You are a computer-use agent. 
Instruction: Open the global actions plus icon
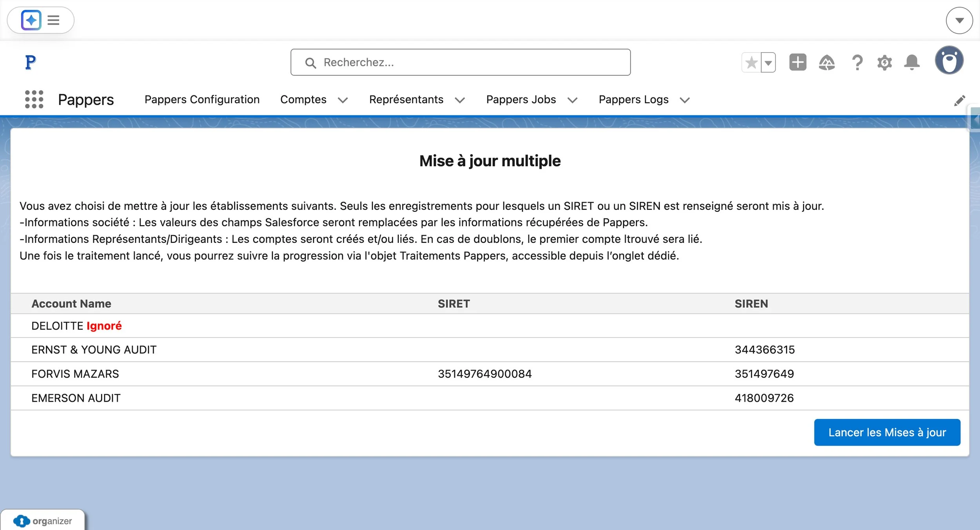pos(797,62)
